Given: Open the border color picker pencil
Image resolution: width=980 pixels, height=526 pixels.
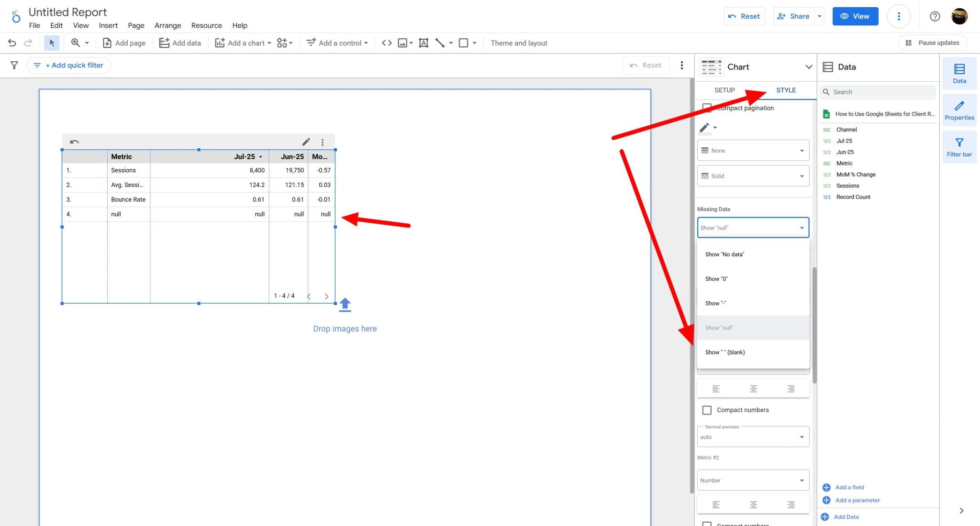Looking at the screenshot, I should [x=704, y=127].
